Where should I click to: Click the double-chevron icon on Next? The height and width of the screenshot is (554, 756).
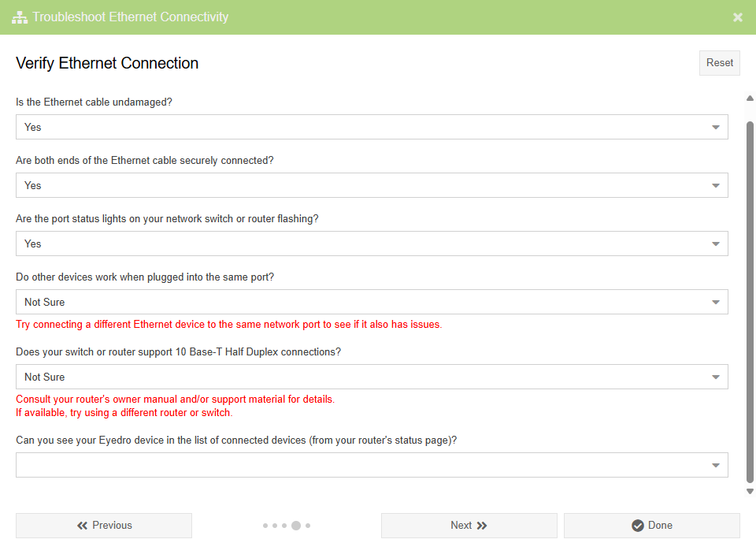click(482, 526)
